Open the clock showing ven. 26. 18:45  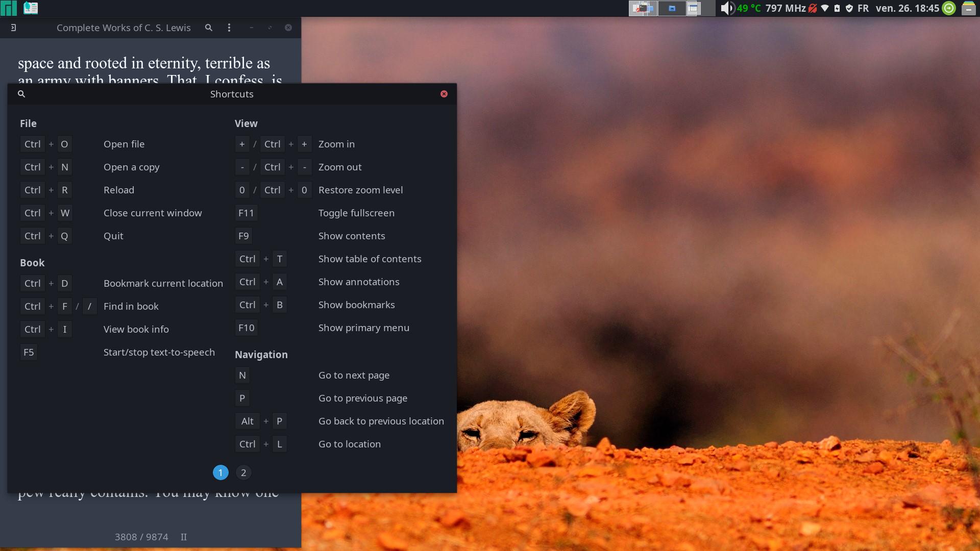pyautogui.click(x=908, y=8)
